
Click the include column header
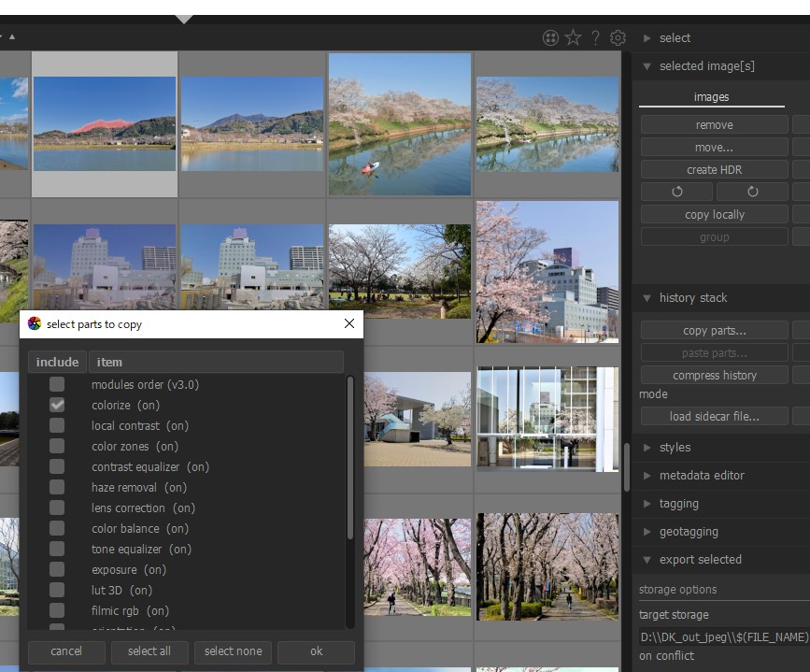57,362
